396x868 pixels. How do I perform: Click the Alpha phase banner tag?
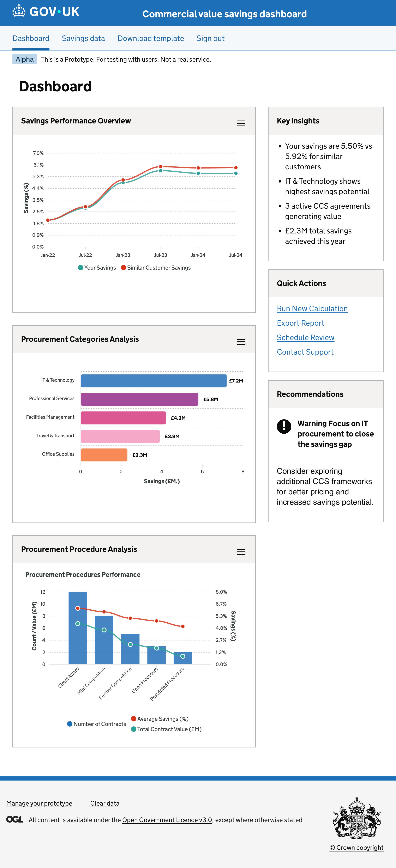coord(25,59)
